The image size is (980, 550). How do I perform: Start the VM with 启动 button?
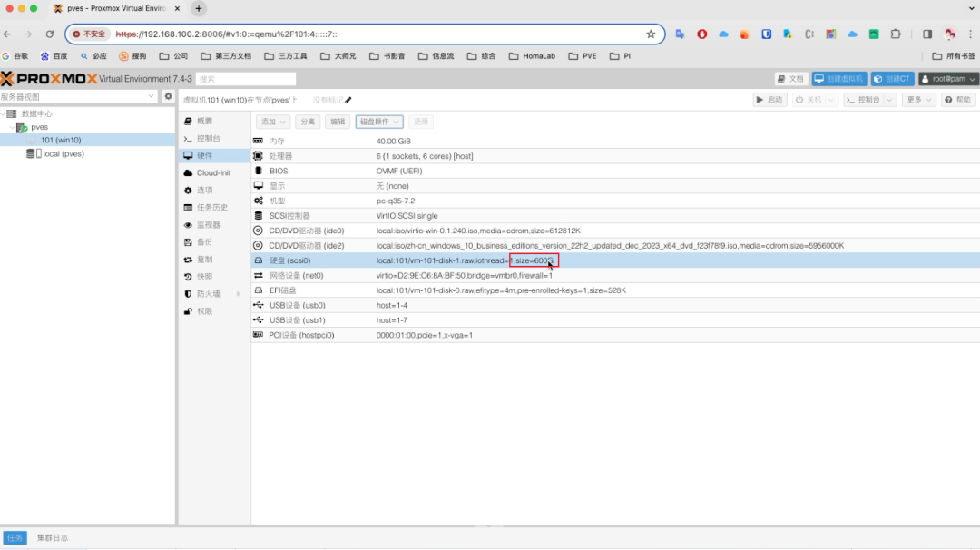[769, 100]
